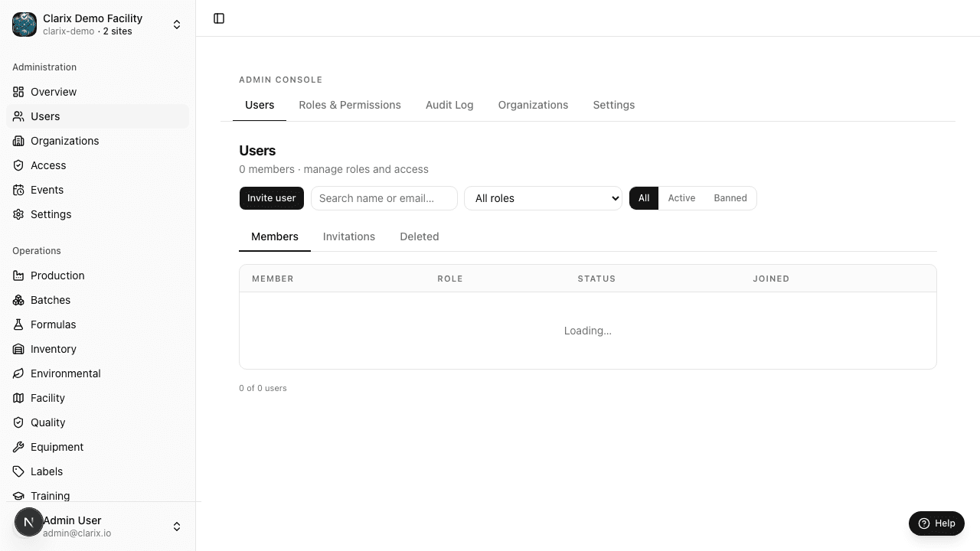Click the Labels tag icon

tap(18, 471)
